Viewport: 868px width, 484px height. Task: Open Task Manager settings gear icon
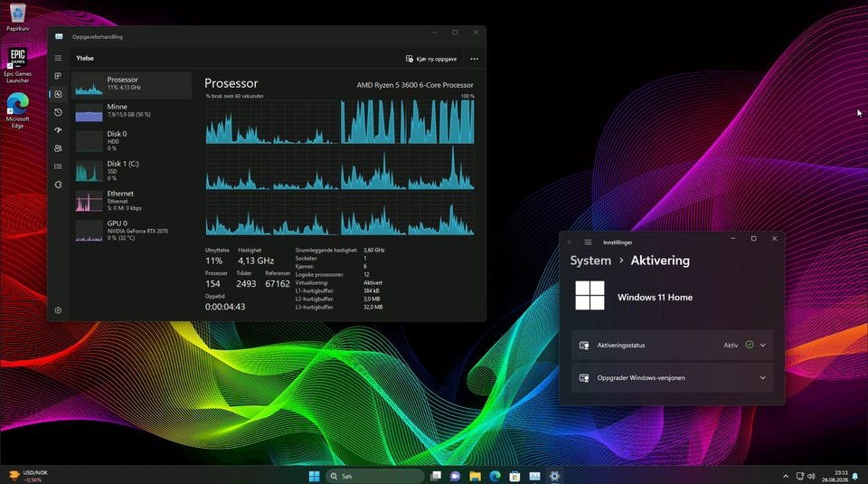coord(58,310)
